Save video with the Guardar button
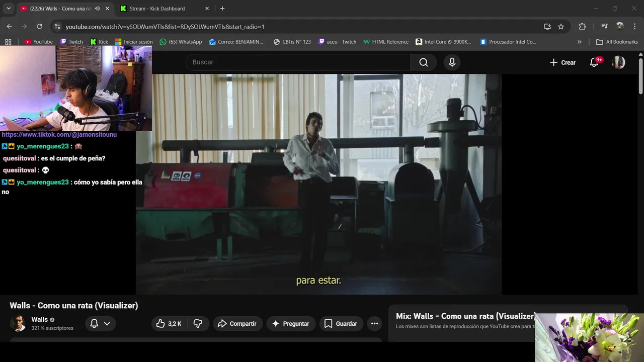Image resolution: width=644 pixels, height=362 pixels. coord(341,324)
